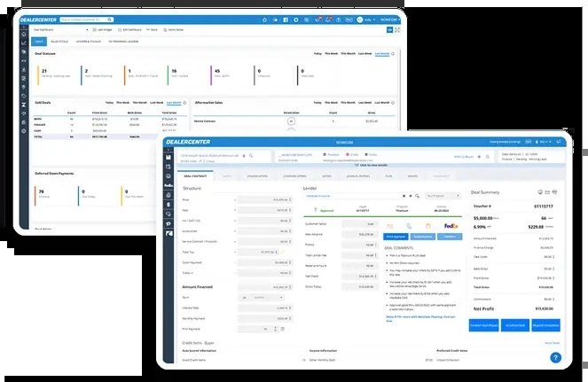The image size is (588, 382).
Task: Click the fullscreen expand icon on dashboard
Action: click(x=397, y=29)
